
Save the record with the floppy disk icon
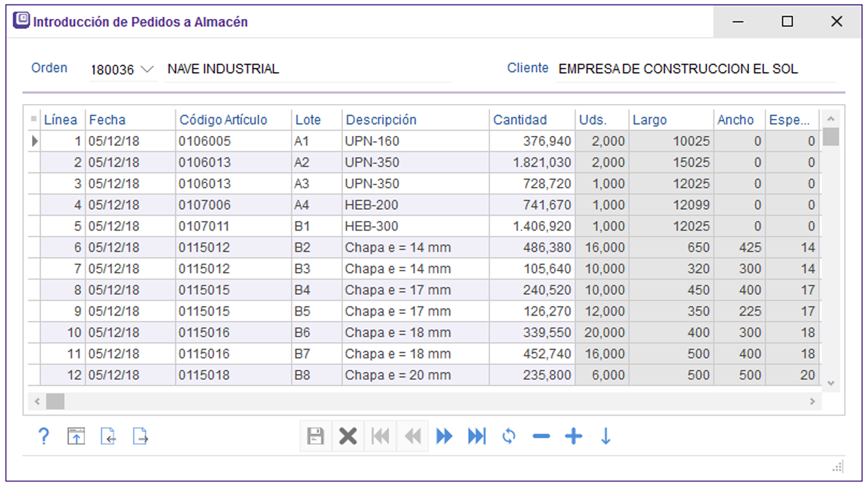click(x=316, y=436)
